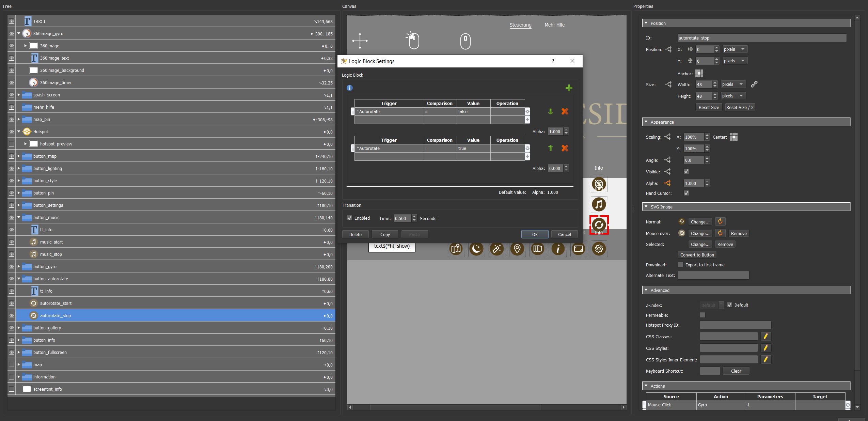Click the fullscreen icon on canvas

pyautogui.click(x=579, y=249)
